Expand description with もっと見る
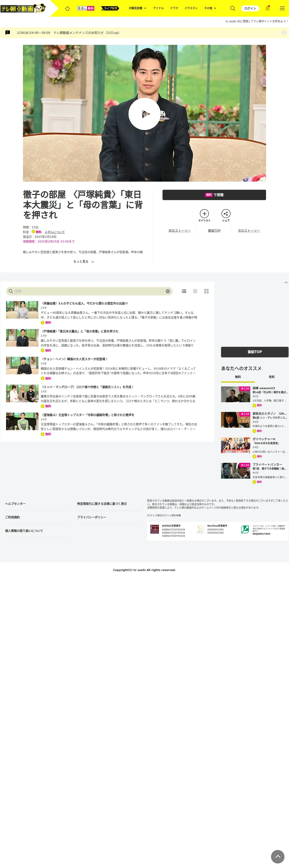Screen dimensions: 289x868 pyautogui.click(x=84, y=261)
